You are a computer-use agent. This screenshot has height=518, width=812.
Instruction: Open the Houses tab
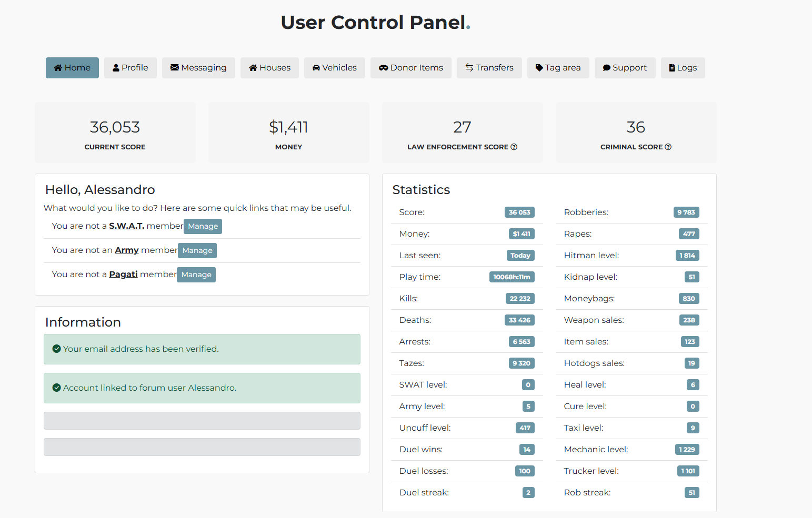click(x=269, y=68)
